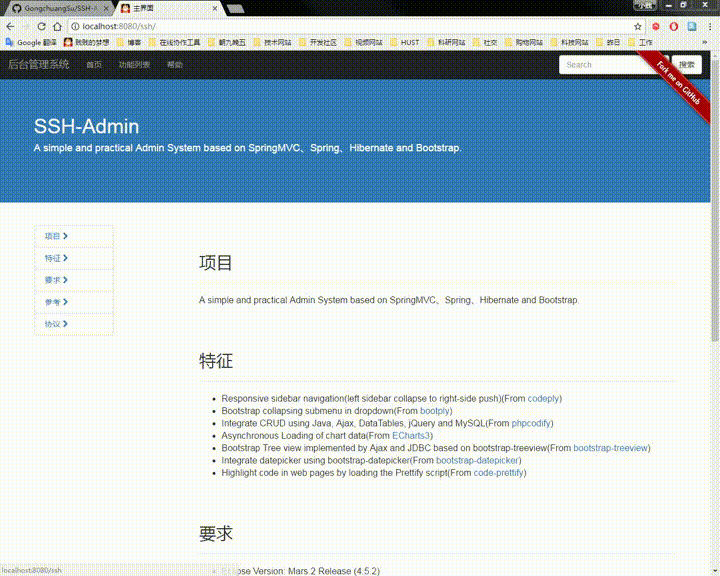Open 购物网站 bookmark folder
Screen dimensions: 720x576
524,42
